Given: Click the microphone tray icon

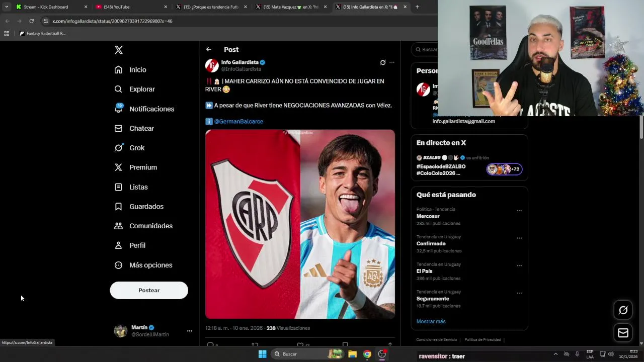Looking at the screenshot, I should (x=577, y=354).
